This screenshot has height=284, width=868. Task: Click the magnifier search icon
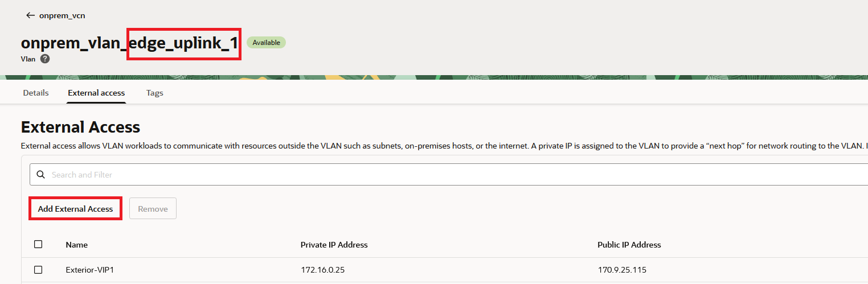point(40,175)
